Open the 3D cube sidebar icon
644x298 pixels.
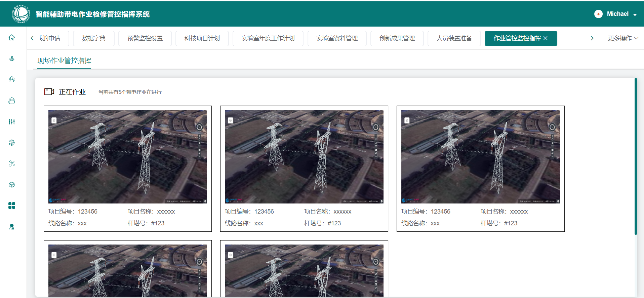coord(12,185)
